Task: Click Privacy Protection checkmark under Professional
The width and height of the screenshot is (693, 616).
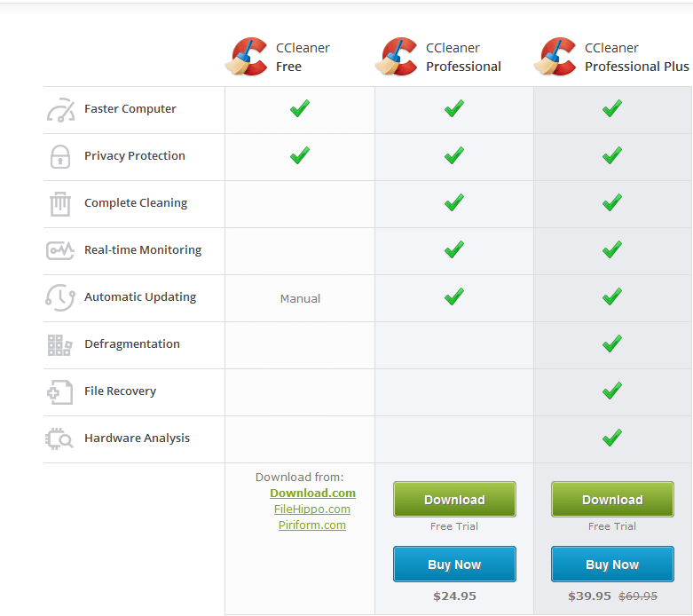Action: click(x=454, y=155)
